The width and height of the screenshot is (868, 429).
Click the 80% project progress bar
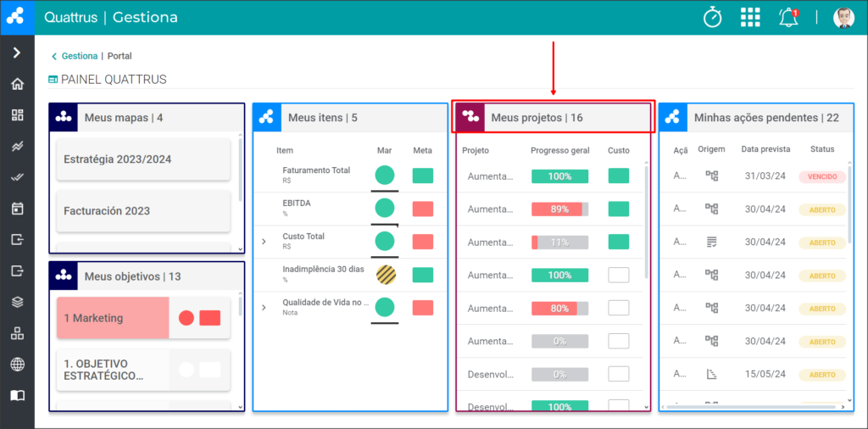559,309
